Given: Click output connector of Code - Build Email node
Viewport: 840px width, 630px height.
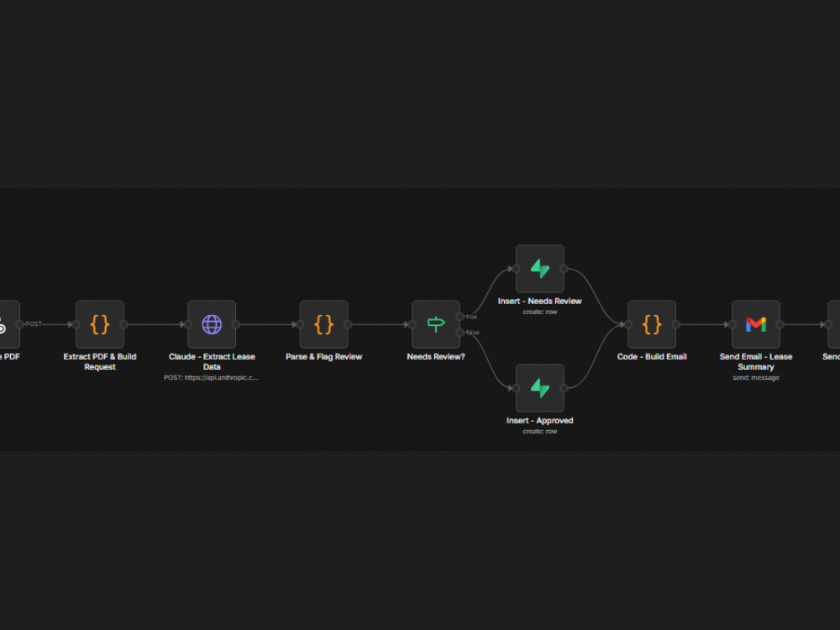Looking at the screenshot, I should pos(675,324).
